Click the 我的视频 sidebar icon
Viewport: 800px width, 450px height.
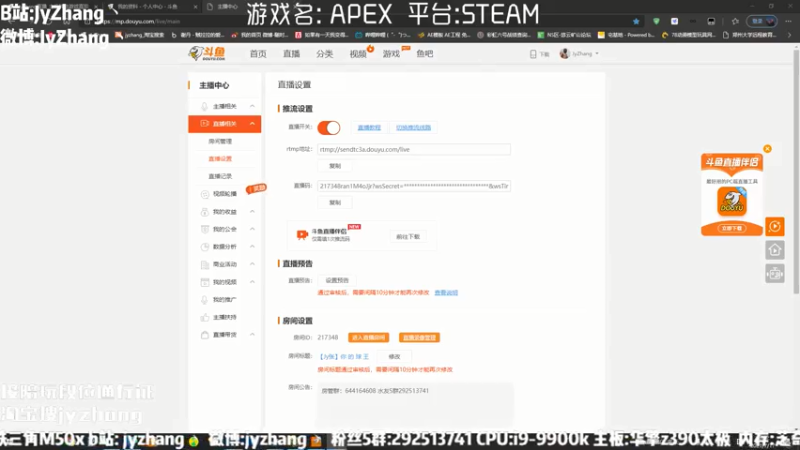(x=205, y=282)
